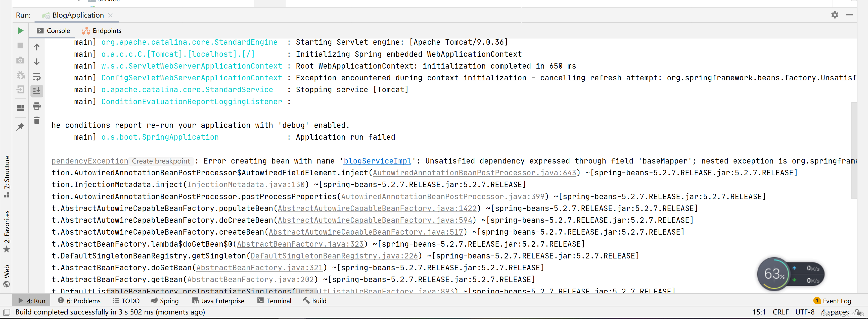The image size is (868, 319).
Task: Open DefaultSingletonBeanRegistry.java:226 link
Action: [334, 256]
